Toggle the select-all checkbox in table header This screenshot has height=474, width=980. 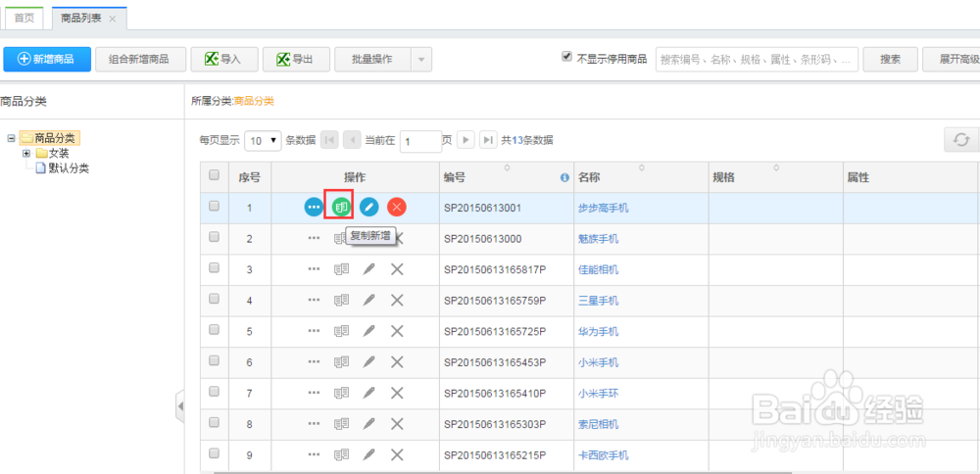(x=214, y=175)
